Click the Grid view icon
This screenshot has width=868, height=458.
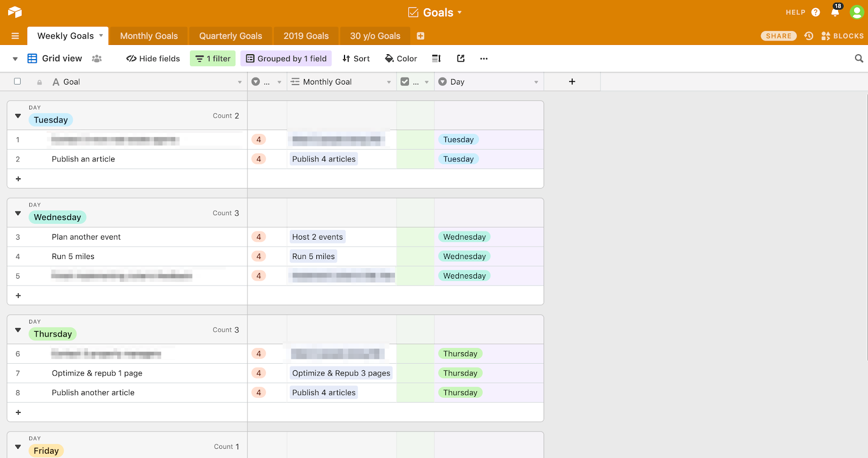pyautogui.click(x=33, y=59)
